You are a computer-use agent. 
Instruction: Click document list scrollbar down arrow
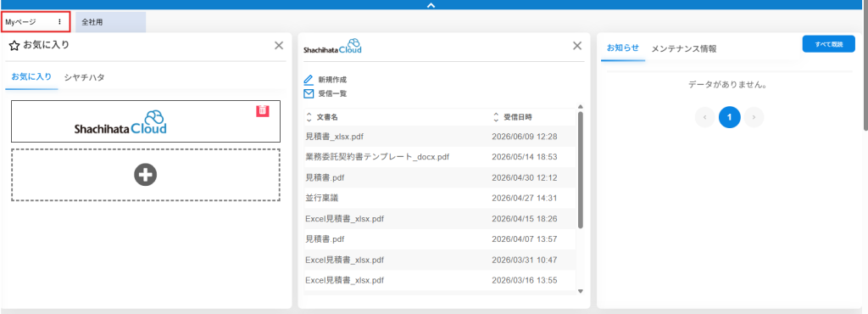pyautogui.click(x=580, y=291)
